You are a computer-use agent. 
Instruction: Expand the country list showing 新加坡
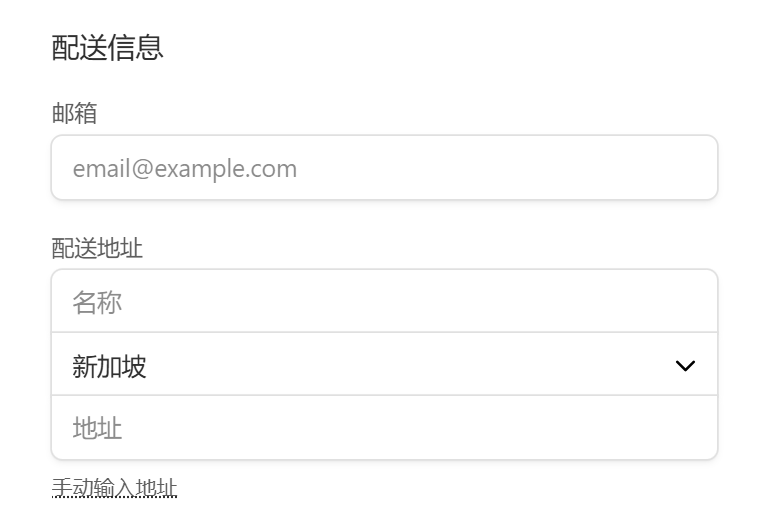[x=384, y=366]
